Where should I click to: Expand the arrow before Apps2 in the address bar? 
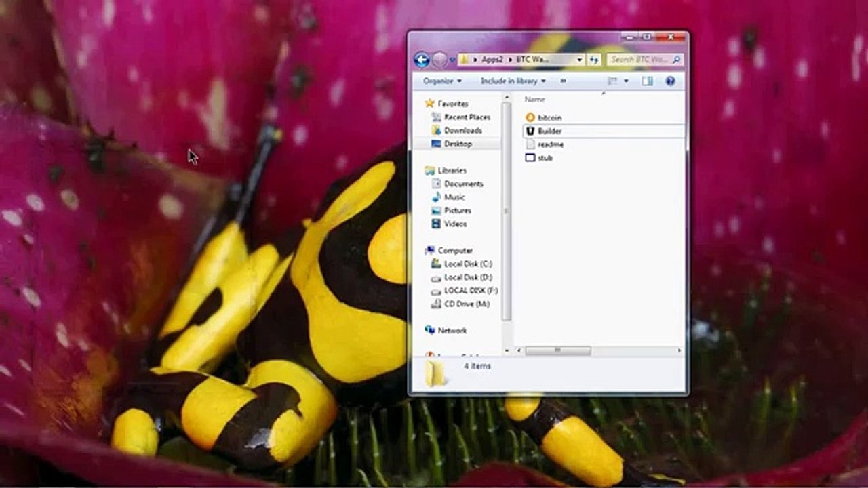click(x=475, y=60)
